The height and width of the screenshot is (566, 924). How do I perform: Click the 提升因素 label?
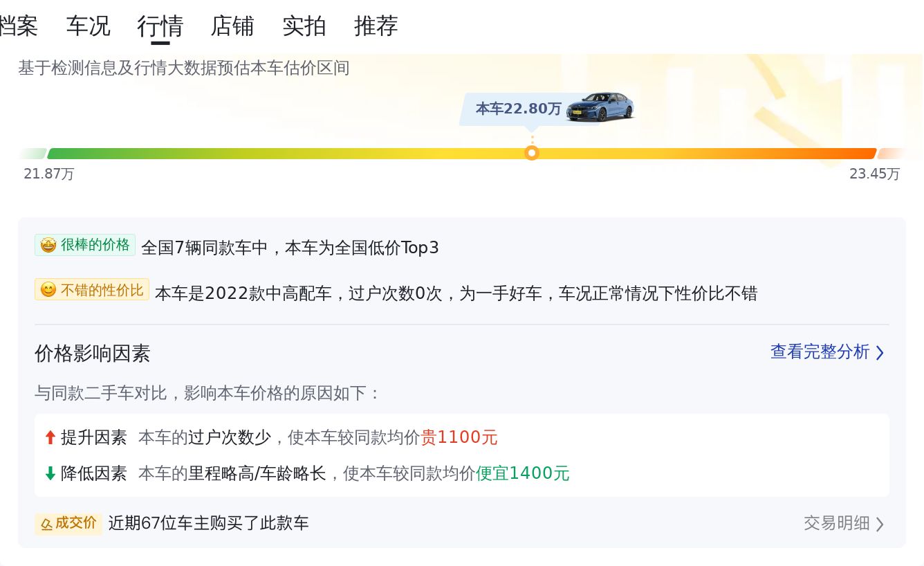pyautogui.click(x=94, y=437)
